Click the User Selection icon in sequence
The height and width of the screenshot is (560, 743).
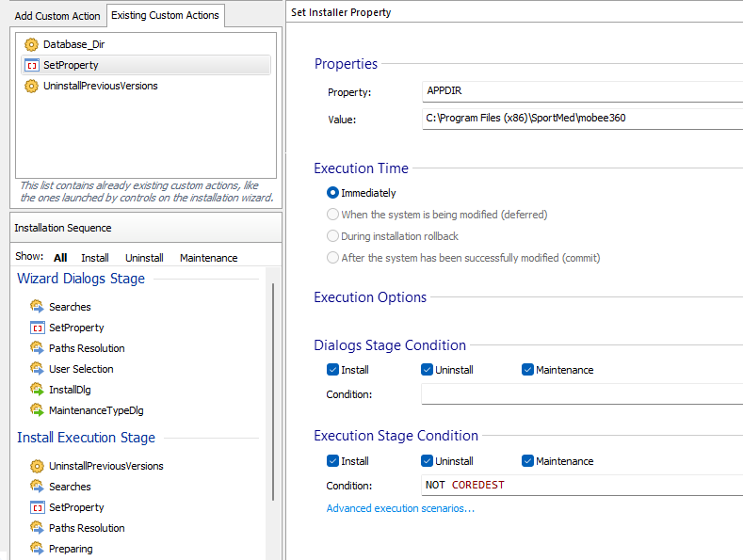click(x=37, y=369)
